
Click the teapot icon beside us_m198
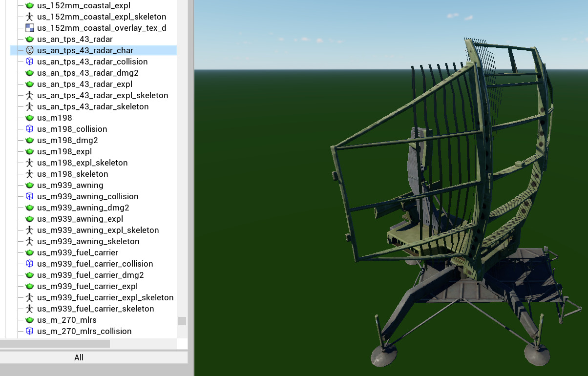29,118
